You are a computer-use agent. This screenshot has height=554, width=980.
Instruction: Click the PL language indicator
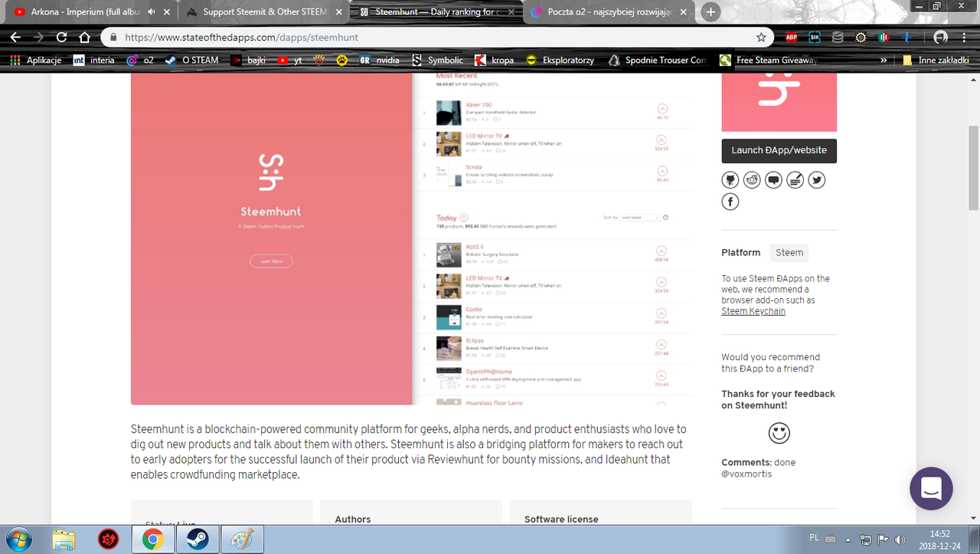815,538
